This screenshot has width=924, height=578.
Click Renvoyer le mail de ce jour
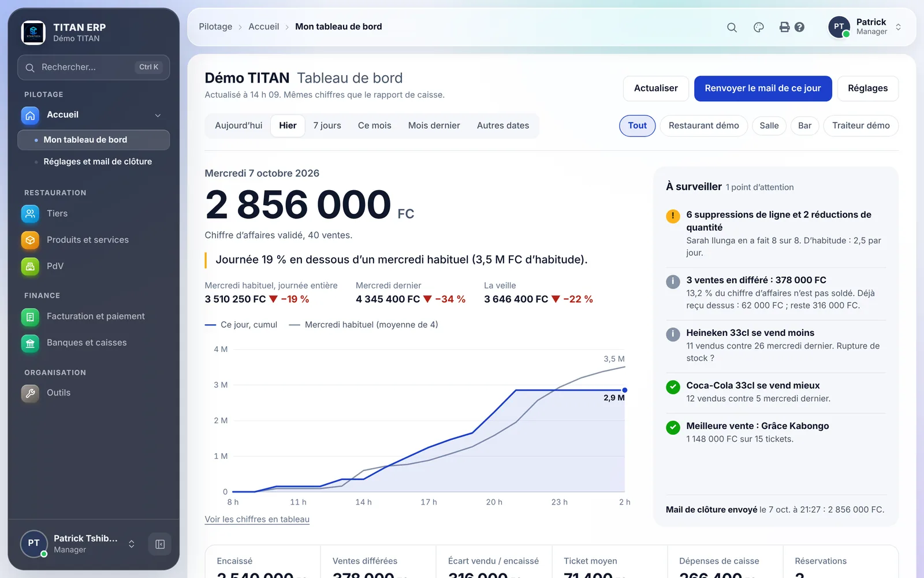point(762,88)
